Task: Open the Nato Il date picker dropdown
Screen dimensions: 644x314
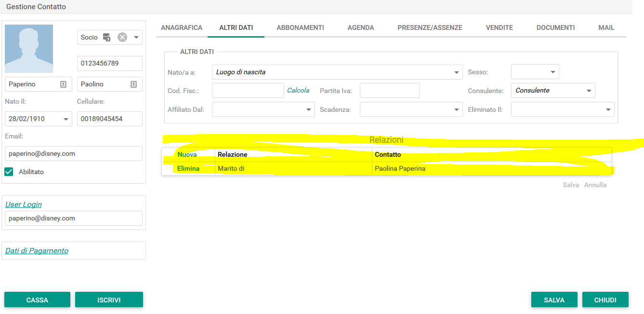Action: click(66, 119)
